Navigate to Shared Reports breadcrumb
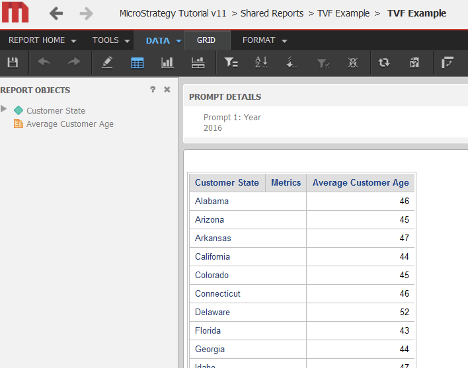 (x=272, y=13)
